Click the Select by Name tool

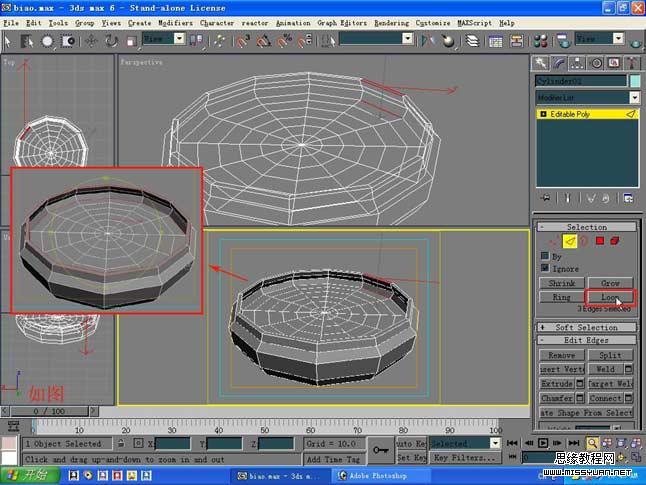[27, 41]
